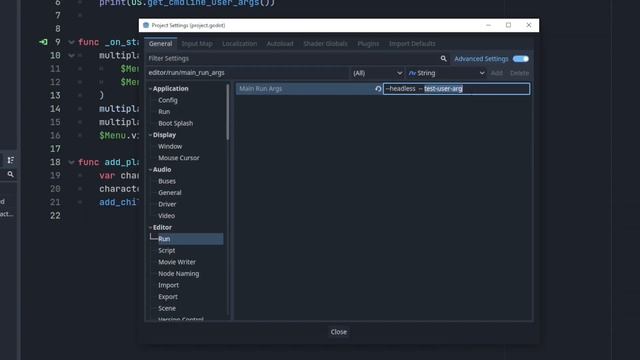This screenshot has height=360, width=640.
Task: Select Mouse Cursor under Display
Action: 179,158
